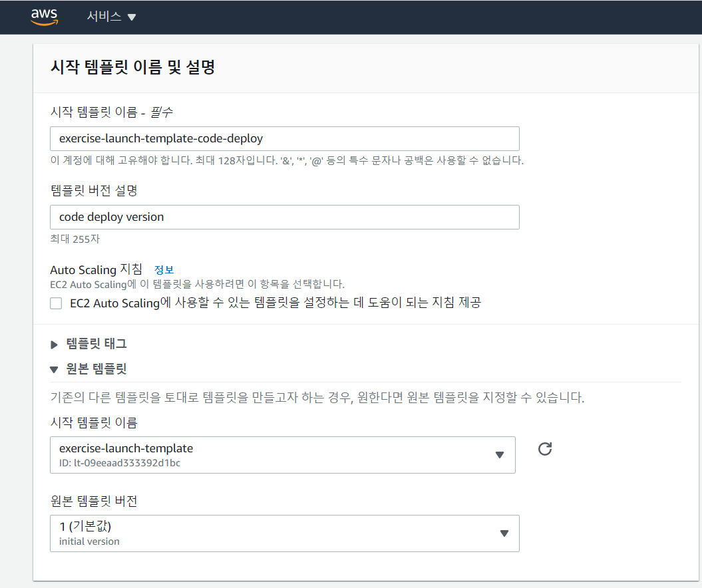Open the 정보 link beside Auto Scaling 지침
This screenshot has width=702, height=588.
click(164, 270)
